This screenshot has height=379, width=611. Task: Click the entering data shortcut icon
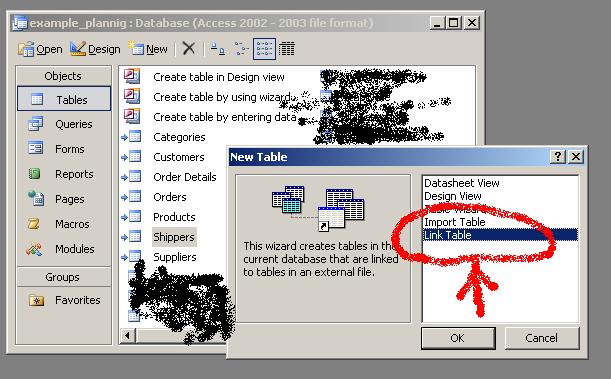[132, 116]
